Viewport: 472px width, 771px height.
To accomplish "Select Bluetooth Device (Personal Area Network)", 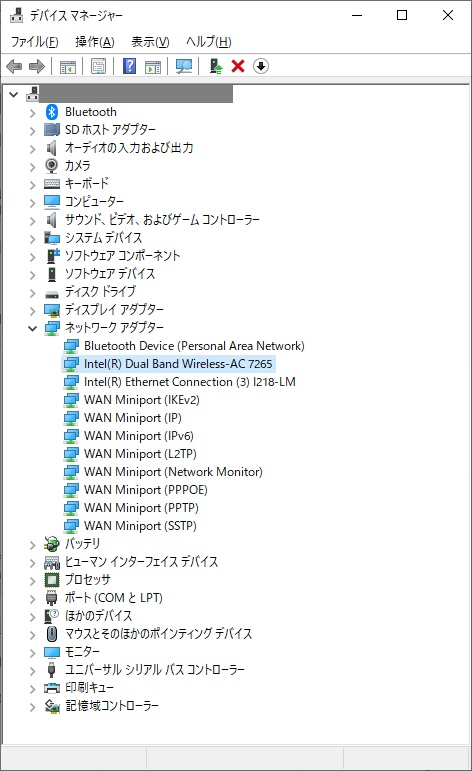I will click(194, 346).
